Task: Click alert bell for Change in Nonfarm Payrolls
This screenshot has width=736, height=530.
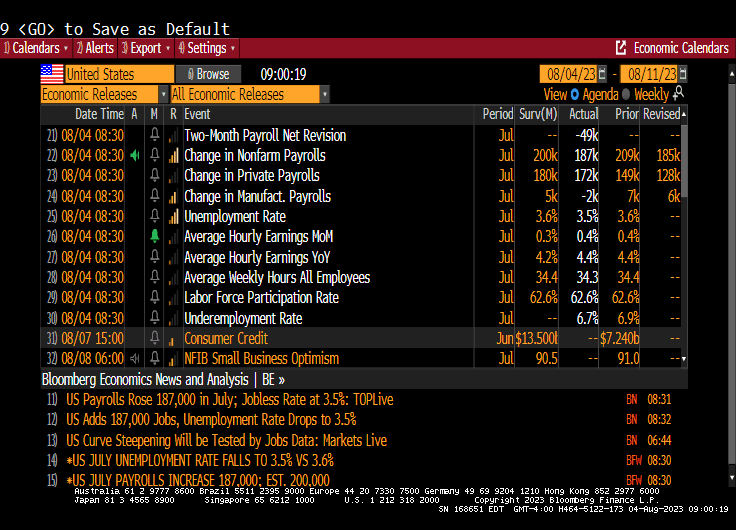Action: 154,156
